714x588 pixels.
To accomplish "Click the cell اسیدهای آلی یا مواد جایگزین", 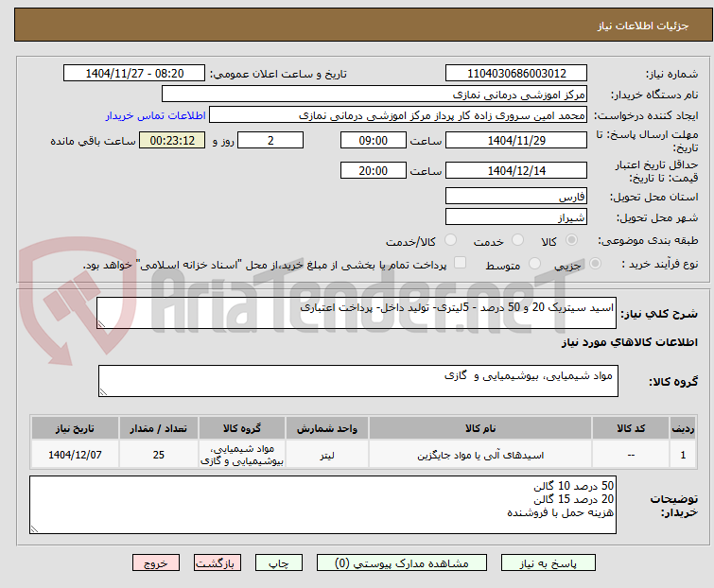I will tap(480, 455).
